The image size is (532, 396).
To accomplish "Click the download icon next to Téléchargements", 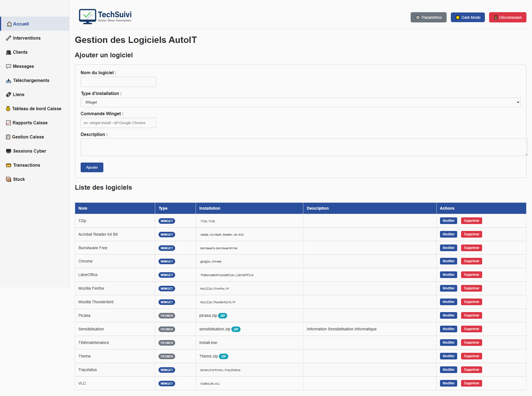I will point(9,81).
